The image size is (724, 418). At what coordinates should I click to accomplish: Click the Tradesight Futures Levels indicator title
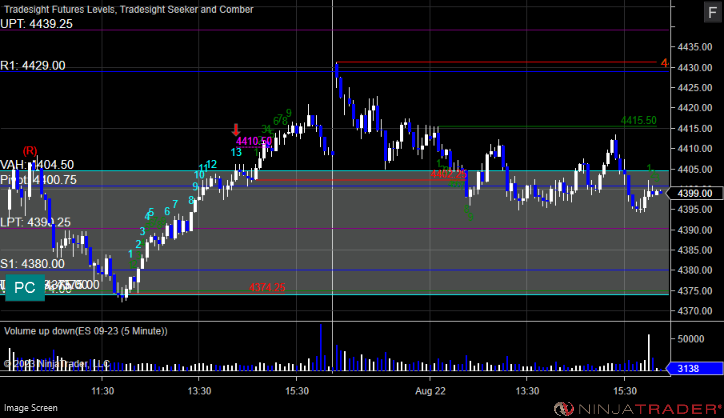pyautogui.click(x=129, y=9)
